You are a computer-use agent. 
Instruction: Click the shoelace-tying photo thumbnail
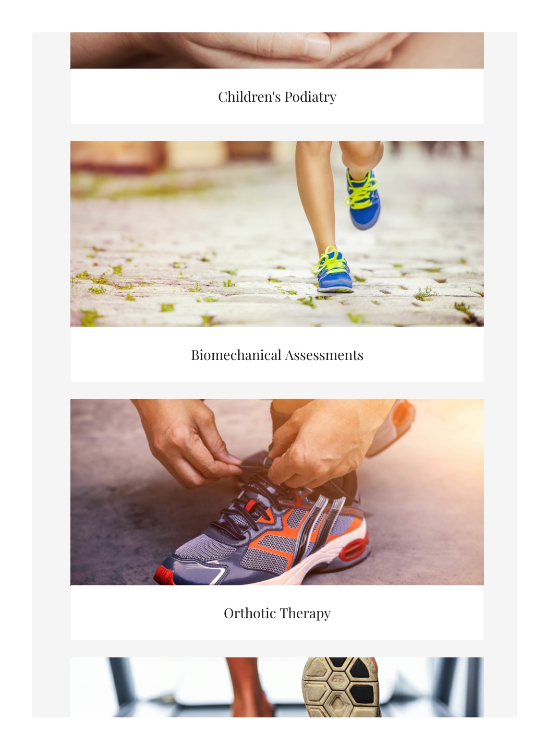(277, 492)
